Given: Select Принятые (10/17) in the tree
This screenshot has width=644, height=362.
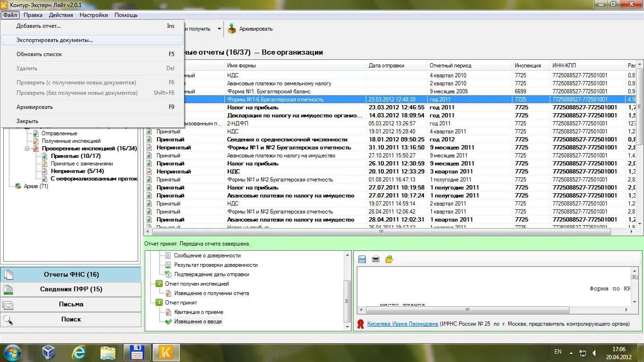Looking at the screenshot, I should (76, 156).
